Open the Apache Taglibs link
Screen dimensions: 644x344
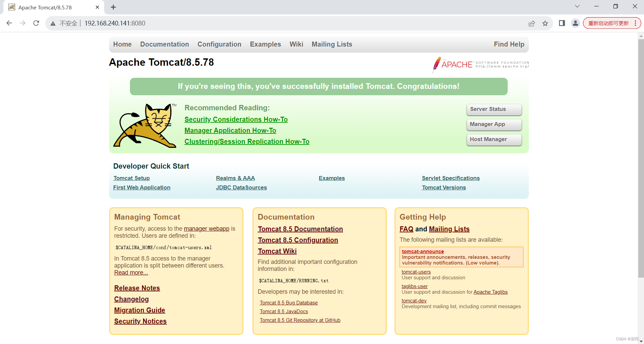pyautogui.click(x=491, y=292)
